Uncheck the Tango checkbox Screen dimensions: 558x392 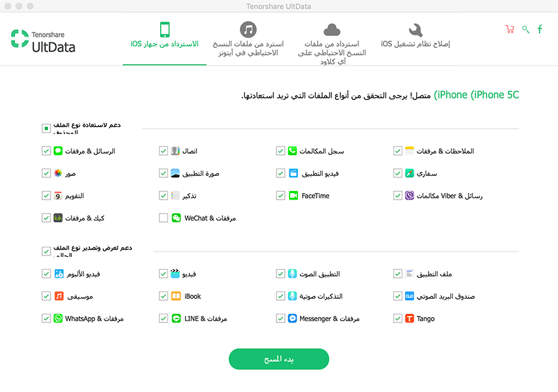tap(398, 318)
